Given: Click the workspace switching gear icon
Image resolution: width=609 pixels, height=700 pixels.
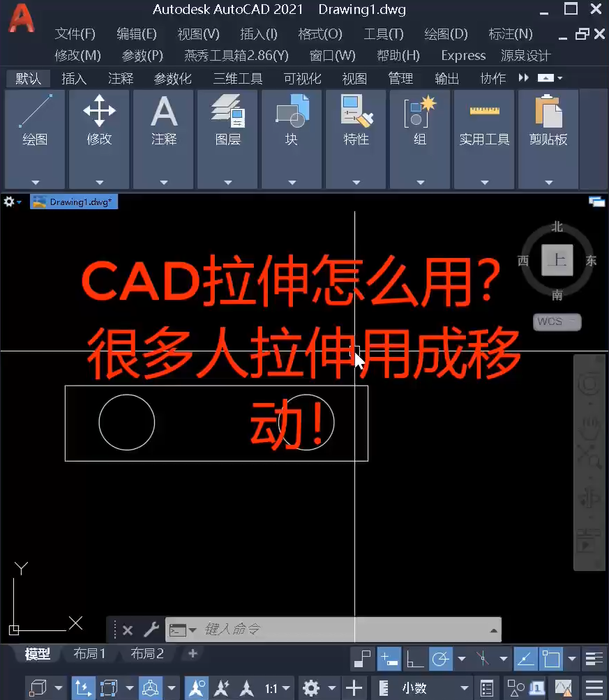Looking at the screenshot, I should pos(311,688).
